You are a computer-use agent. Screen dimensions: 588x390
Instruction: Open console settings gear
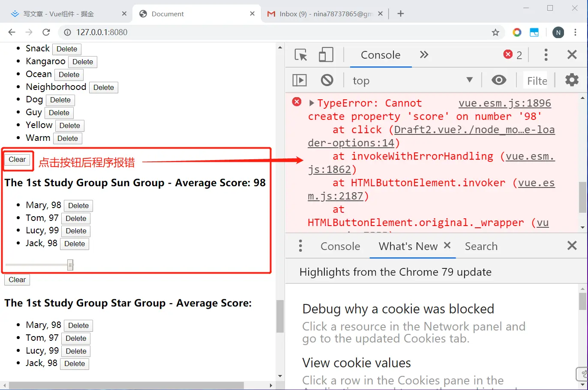pyautogui.click(x=572, y=80)
